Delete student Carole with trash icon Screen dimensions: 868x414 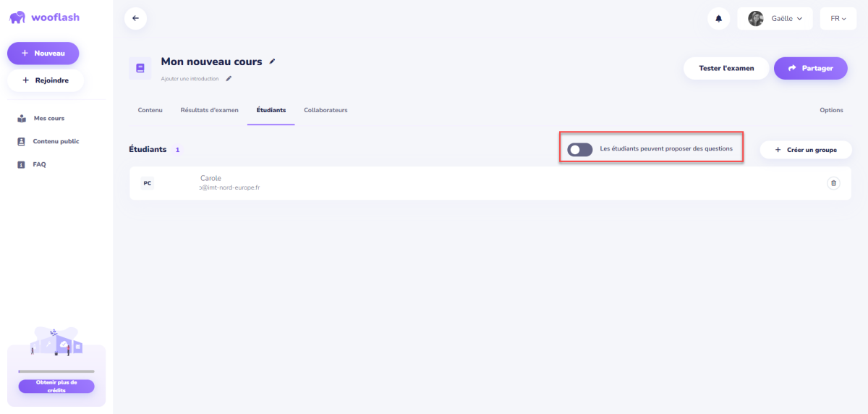click(833, 183)
